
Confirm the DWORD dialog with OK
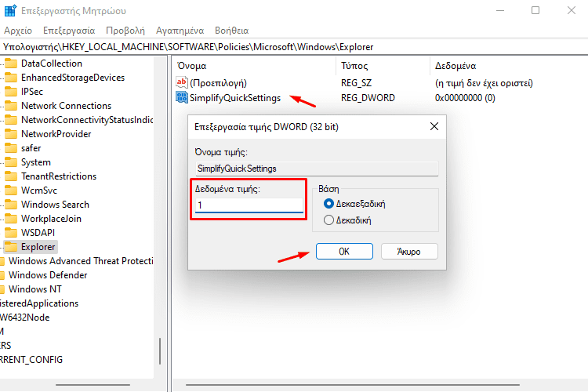pyautogui.click(x=344, y=252)
